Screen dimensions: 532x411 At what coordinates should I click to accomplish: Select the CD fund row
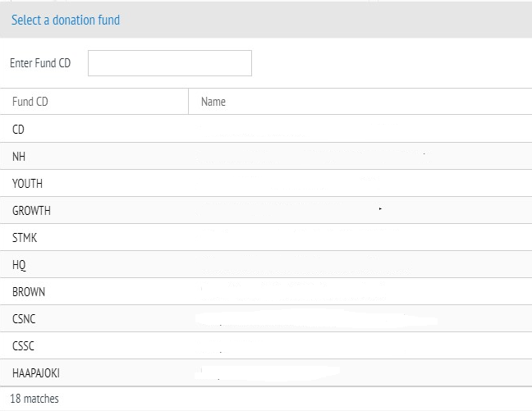pyautogui.click(x=266, y=129)
